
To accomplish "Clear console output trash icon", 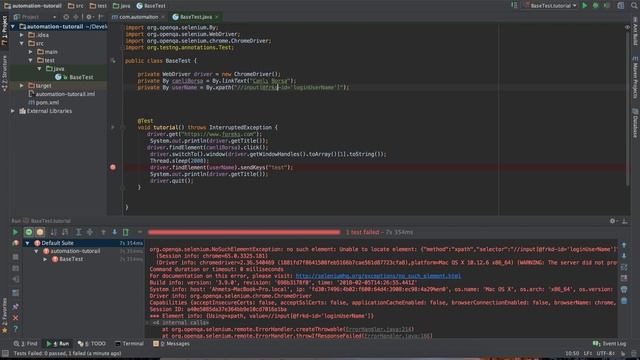I will coord(624,301).
